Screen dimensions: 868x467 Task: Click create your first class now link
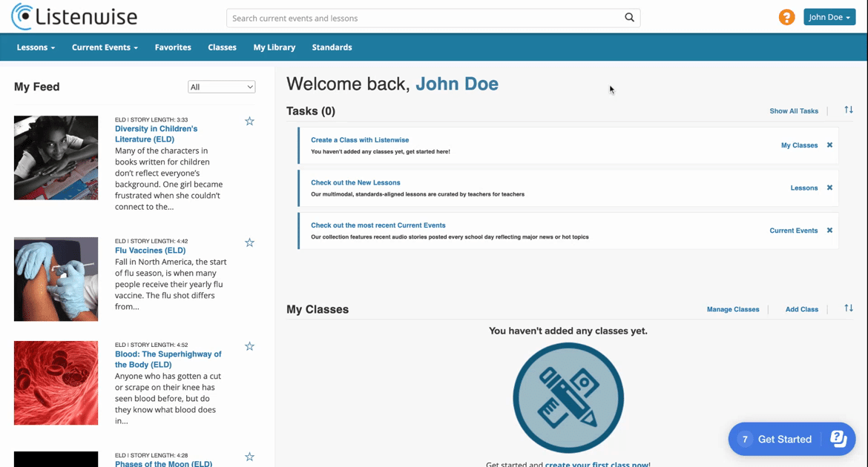point(596,464)
